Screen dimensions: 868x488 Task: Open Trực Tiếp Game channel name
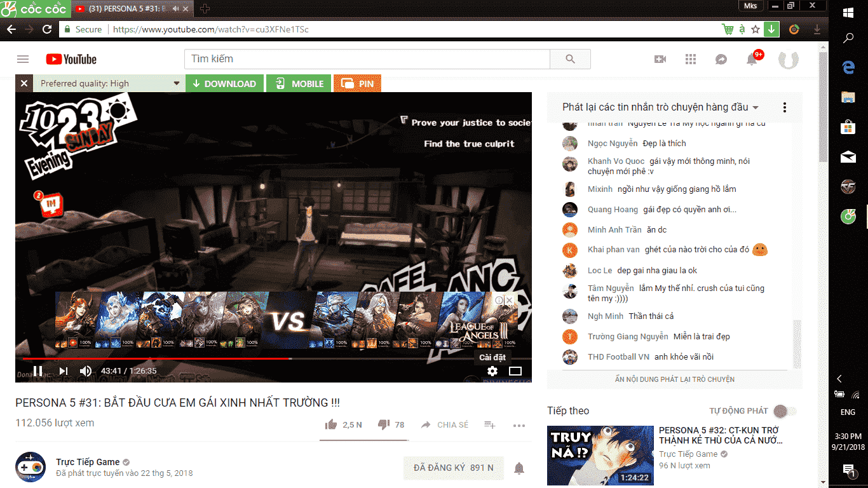point(88,462)
